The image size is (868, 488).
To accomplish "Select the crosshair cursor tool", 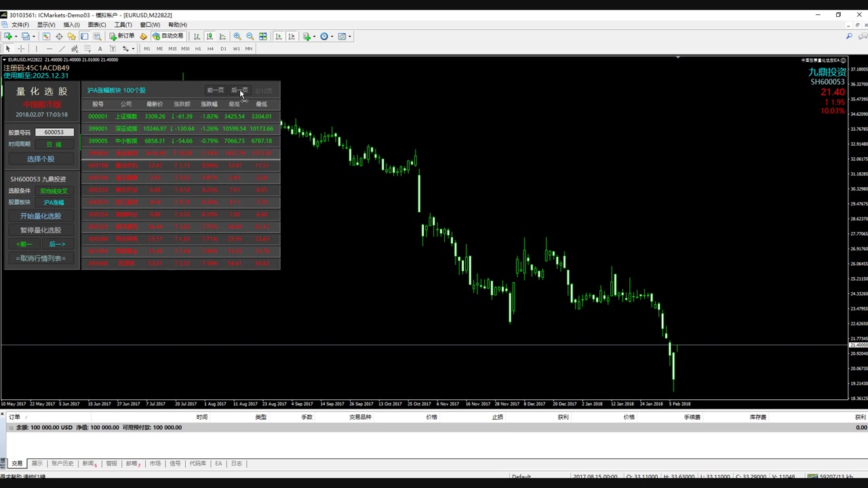I will coord(21,49).
